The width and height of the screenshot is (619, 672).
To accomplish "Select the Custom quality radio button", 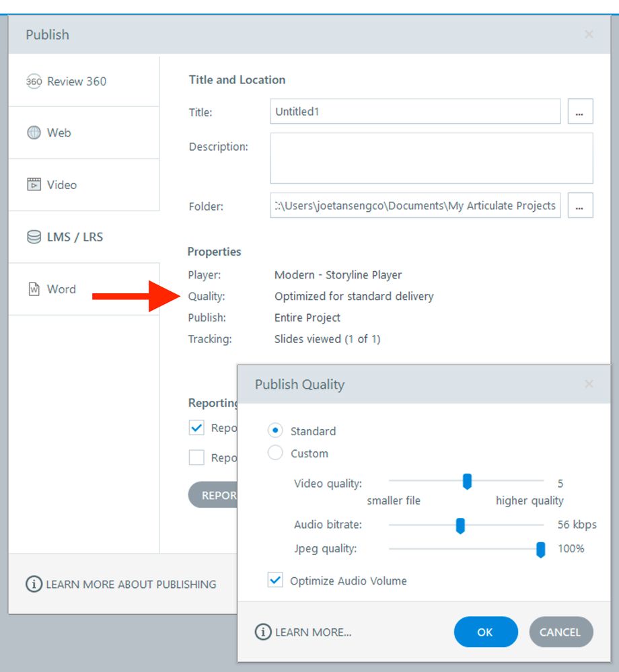I will tap(275, 453).
